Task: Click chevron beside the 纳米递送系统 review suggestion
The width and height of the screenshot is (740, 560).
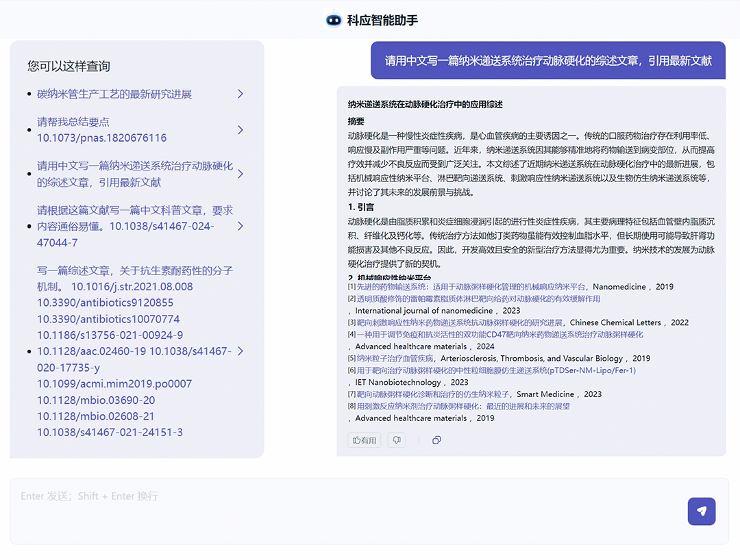Action: [x=240, y=174]
